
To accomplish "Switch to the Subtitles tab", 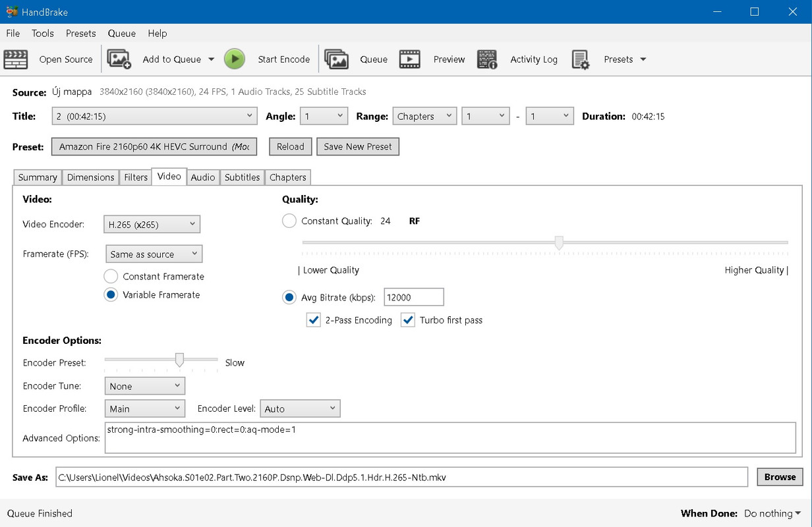I will point(242,177).
